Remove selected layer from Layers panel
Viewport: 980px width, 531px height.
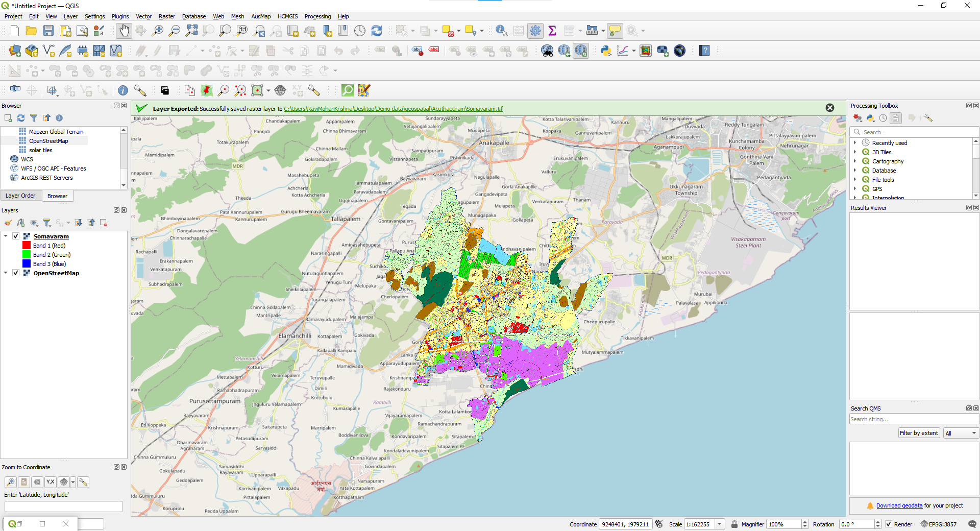(x=104, y=223)
